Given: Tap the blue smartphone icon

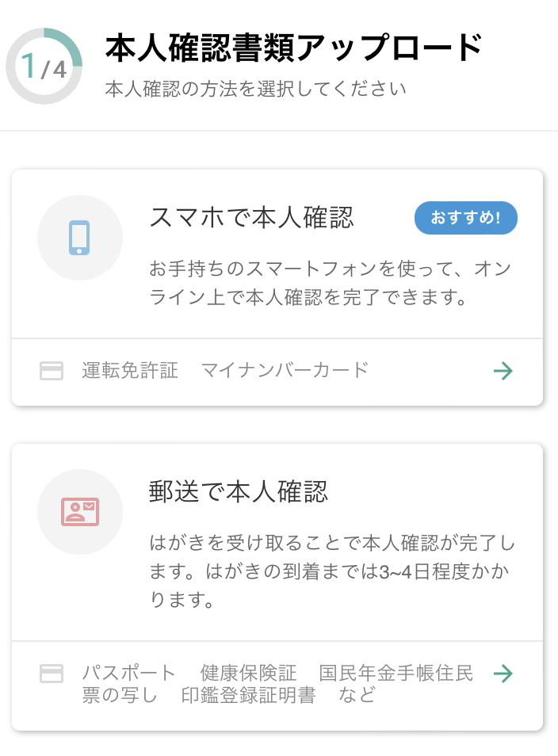Looking at the screenshot, I should tap(79, 238).
